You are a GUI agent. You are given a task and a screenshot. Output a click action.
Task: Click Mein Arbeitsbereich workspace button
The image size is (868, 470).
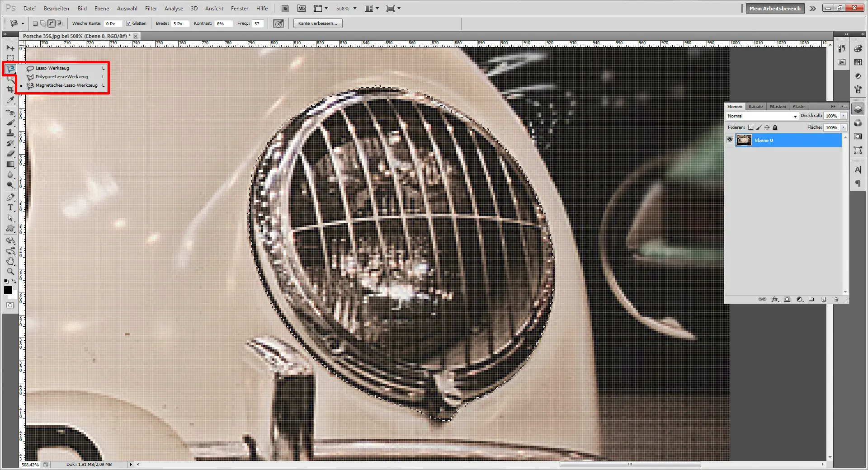point(774,8)
